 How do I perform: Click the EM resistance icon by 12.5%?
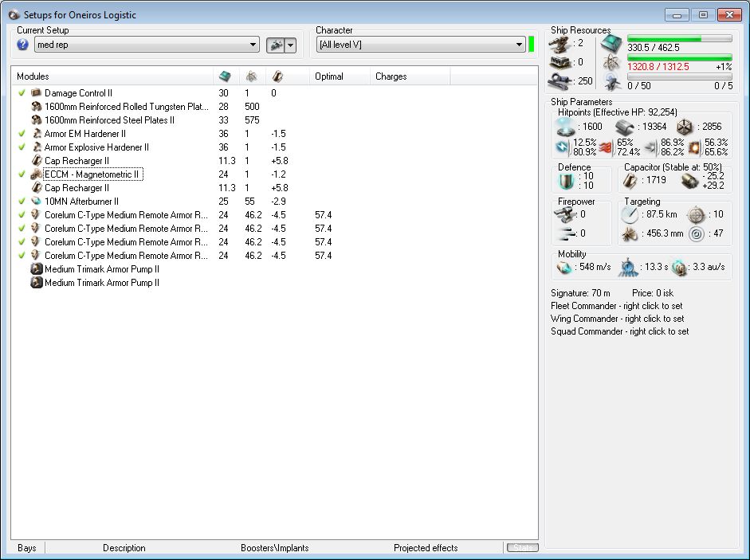click(563, 147)
